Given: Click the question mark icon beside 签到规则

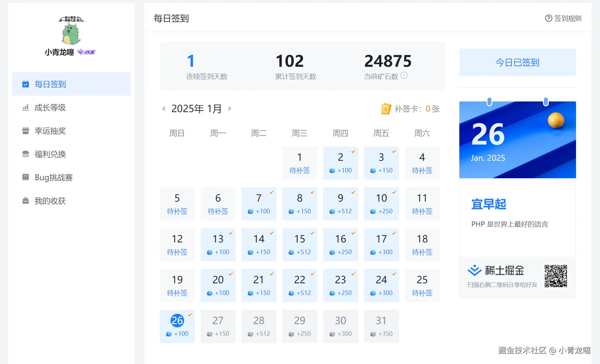Looking at the screenshot, I should [548, 18].
